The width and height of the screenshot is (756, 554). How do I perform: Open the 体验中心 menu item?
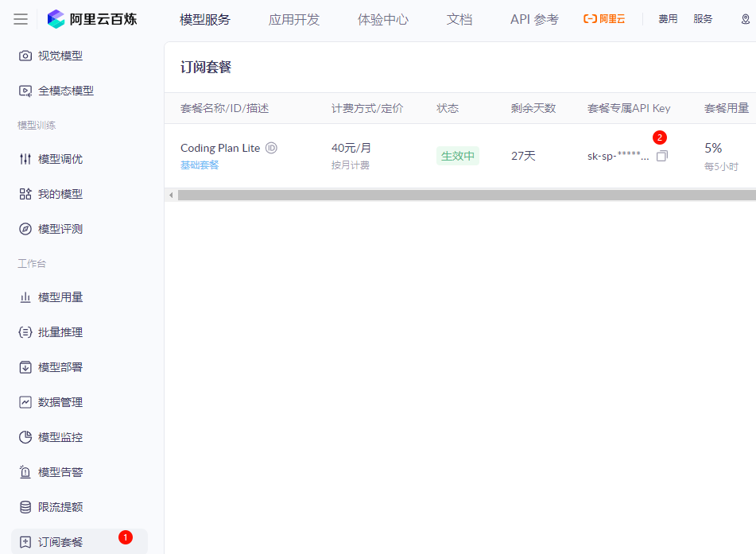click(384, 19)
